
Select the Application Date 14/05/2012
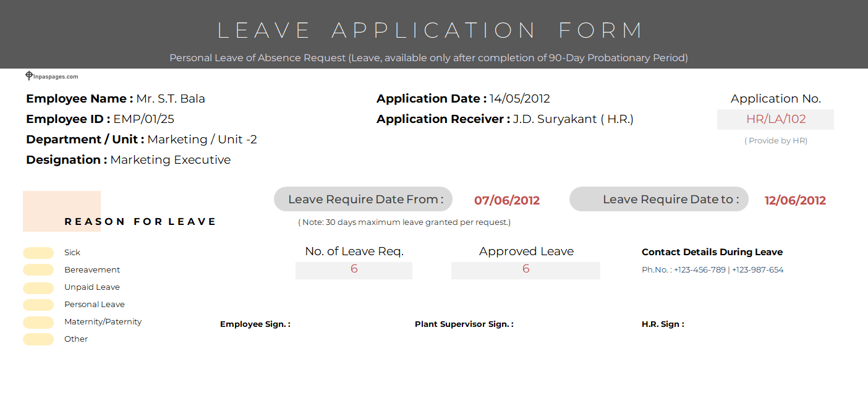(519, 99)
